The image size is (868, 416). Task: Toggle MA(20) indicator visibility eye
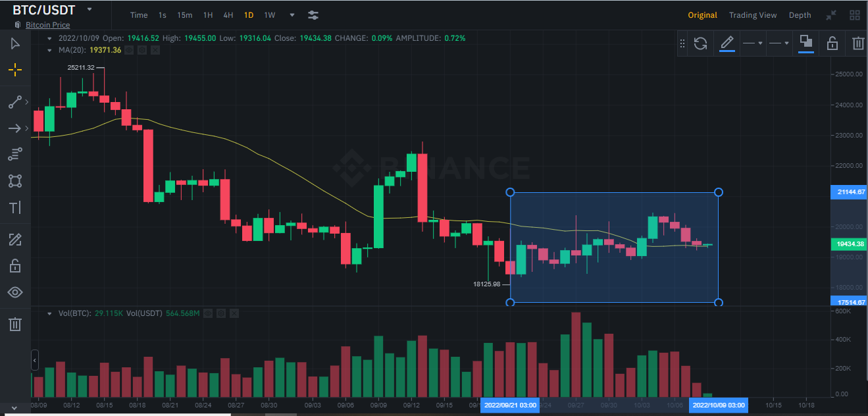click(130, 50)
